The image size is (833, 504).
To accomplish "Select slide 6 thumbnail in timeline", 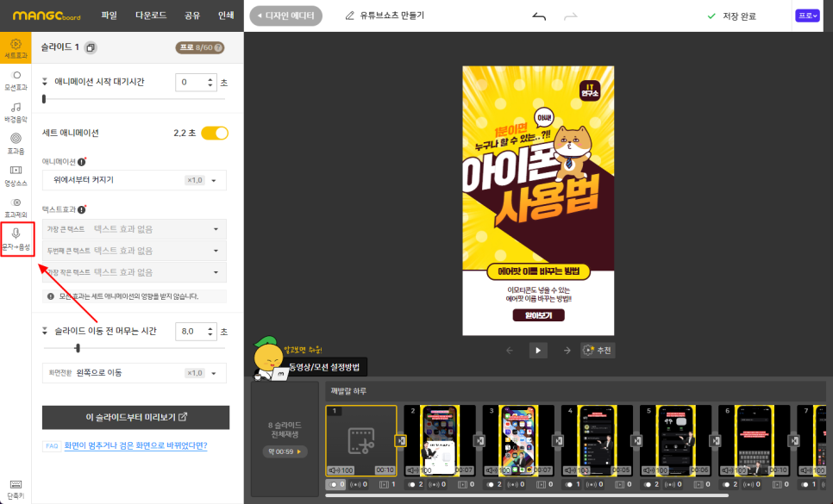I will [754, 441].
